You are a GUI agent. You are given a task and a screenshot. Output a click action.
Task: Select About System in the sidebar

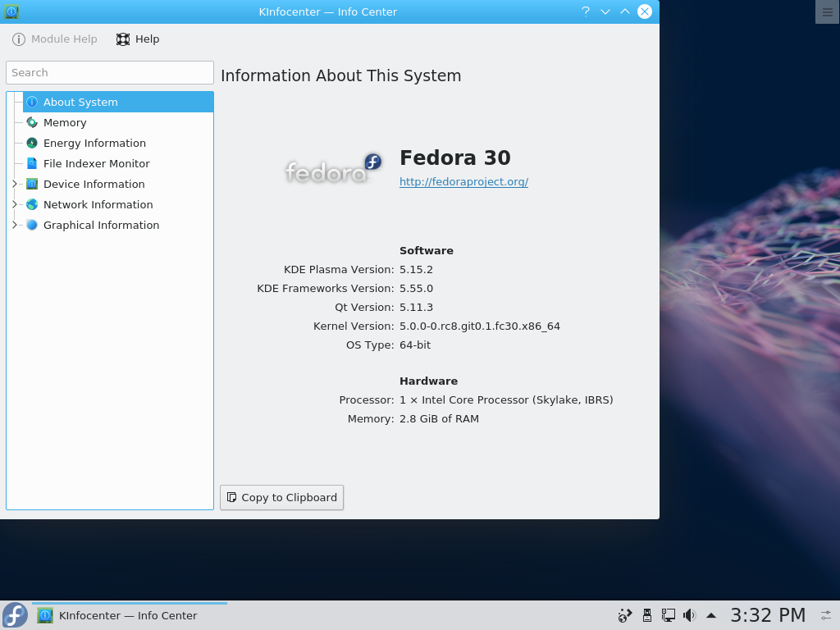[x=118, y=102]
